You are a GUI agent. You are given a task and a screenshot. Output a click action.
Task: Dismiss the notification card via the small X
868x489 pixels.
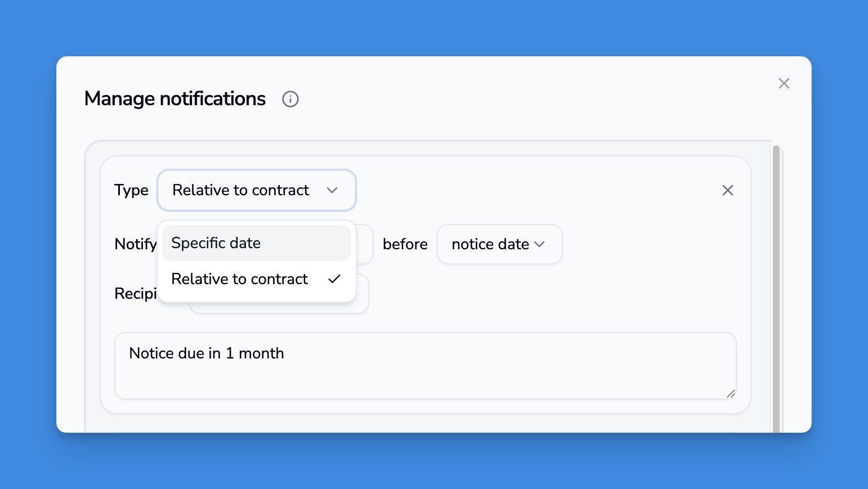728,190
